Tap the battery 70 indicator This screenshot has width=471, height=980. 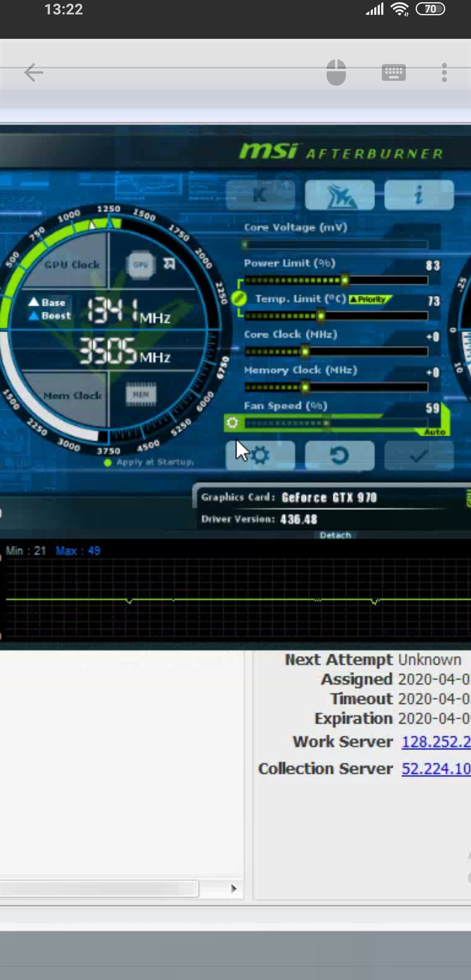click(x=430, y=9)
